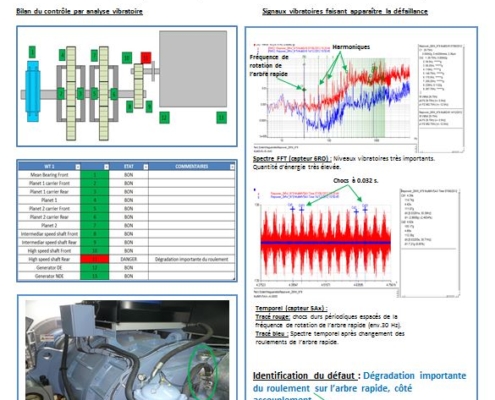Select green marker 12 below the generator block
The width and height of the screenshot is (495, 400).
click(x=164, y=117)
